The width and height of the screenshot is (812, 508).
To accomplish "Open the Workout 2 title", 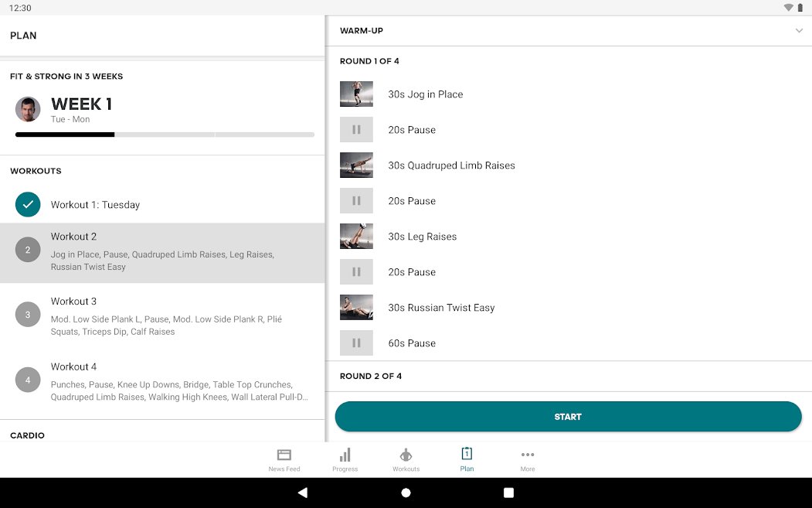I will coord(73,237).
